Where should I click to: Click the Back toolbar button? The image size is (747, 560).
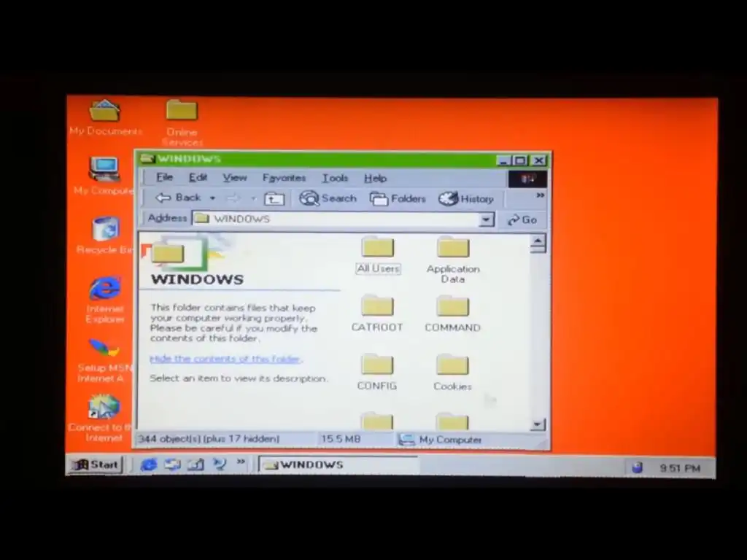[178, 198]
